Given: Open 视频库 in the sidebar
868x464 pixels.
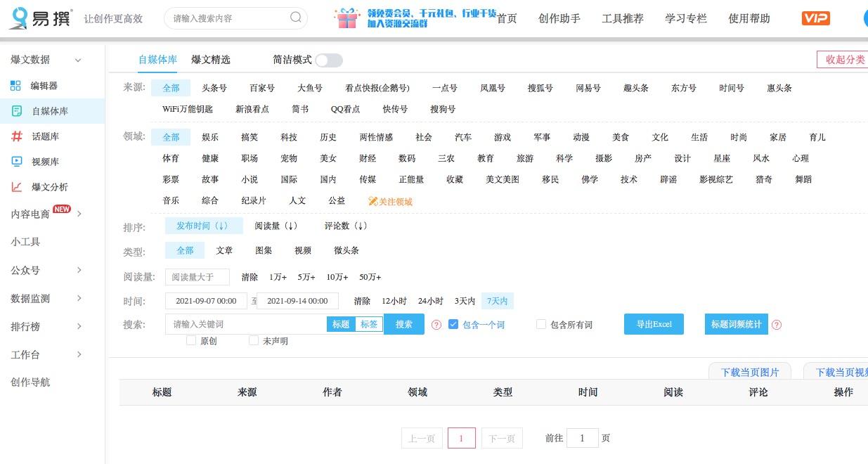Looking at the screenshot, I should tap(45, 162).
